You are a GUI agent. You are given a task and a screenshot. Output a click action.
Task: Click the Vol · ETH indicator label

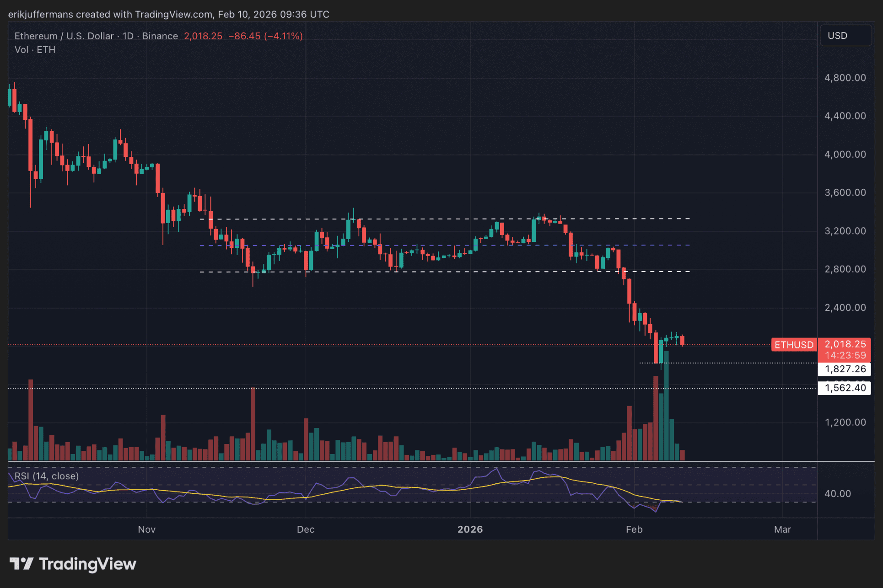[x=35, y=50]
